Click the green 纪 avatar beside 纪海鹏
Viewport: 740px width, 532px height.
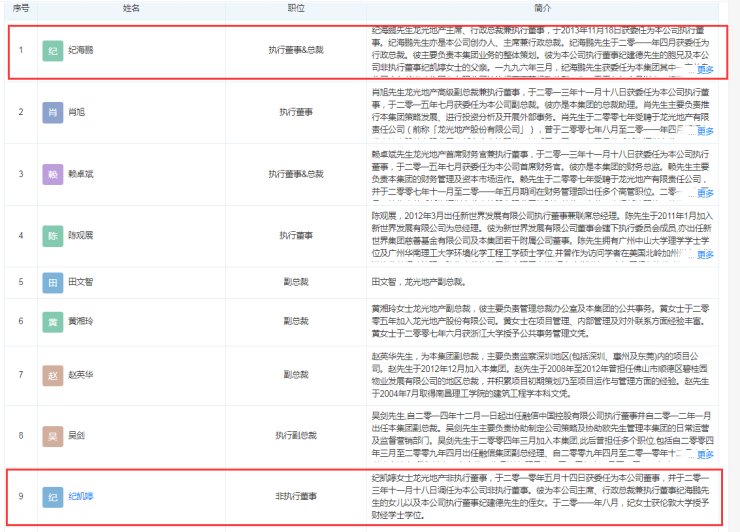point(53,51)
